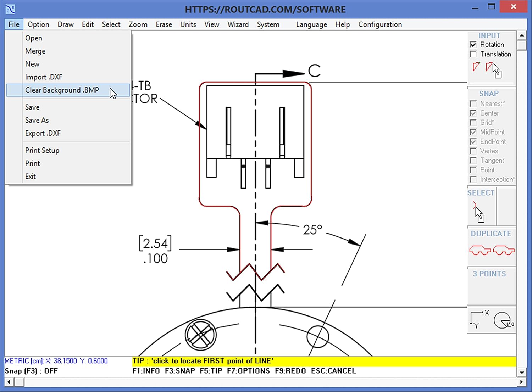Select Clear Background .BMP from File menu
This screenshot has height=392, width=532.
(62, 90)
